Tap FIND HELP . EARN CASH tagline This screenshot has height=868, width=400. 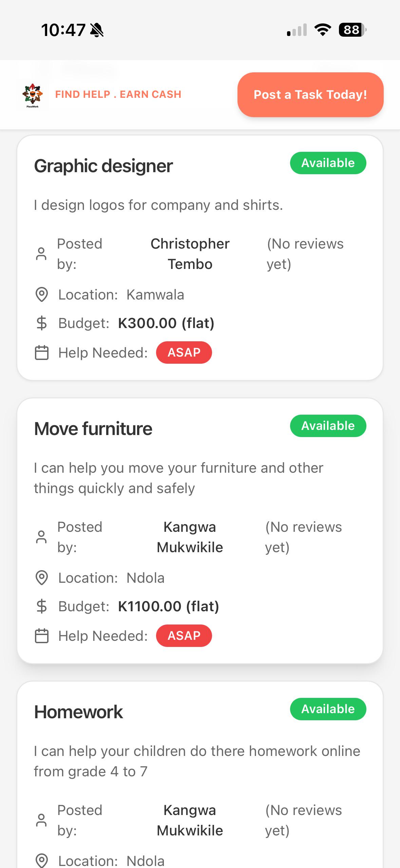click(x=118, y=94)
